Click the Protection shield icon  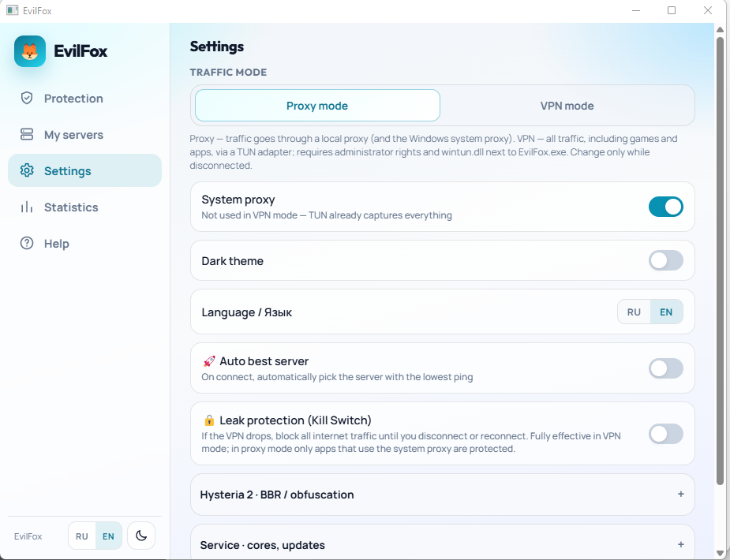[x=27, y=98]
